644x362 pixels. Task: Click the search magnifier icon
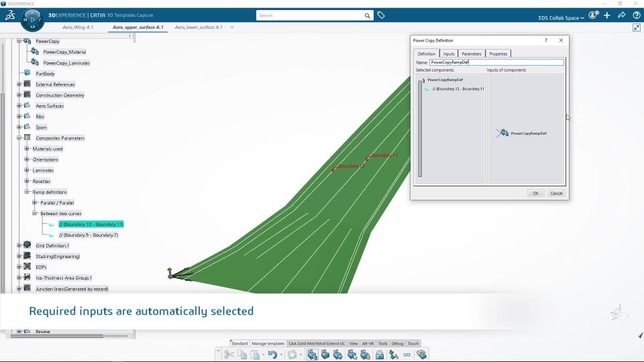point(367,15)
